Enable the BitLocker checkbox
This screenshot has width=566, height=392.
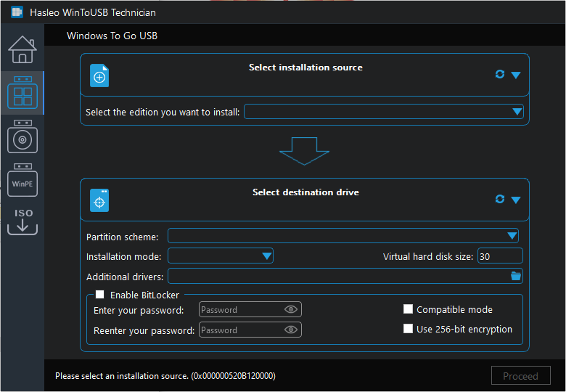(x=100, y=295)
